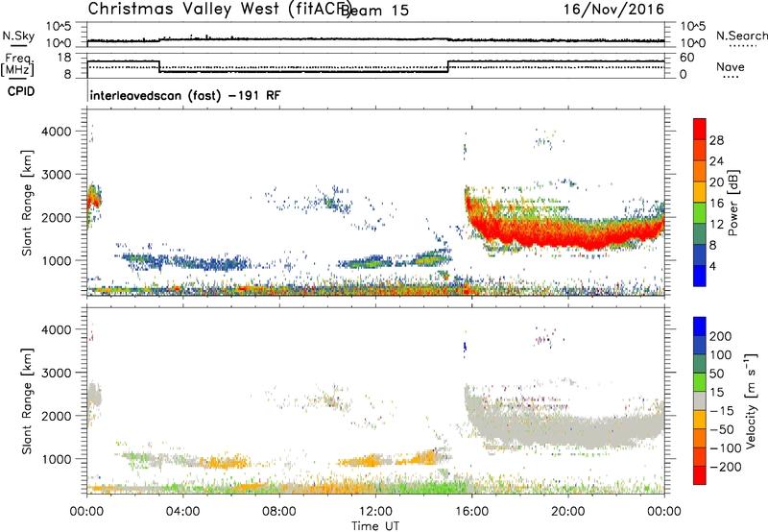Click the 'Nave' legend label
This screenshot has width=768, height=532.
[x=731, y=67]
